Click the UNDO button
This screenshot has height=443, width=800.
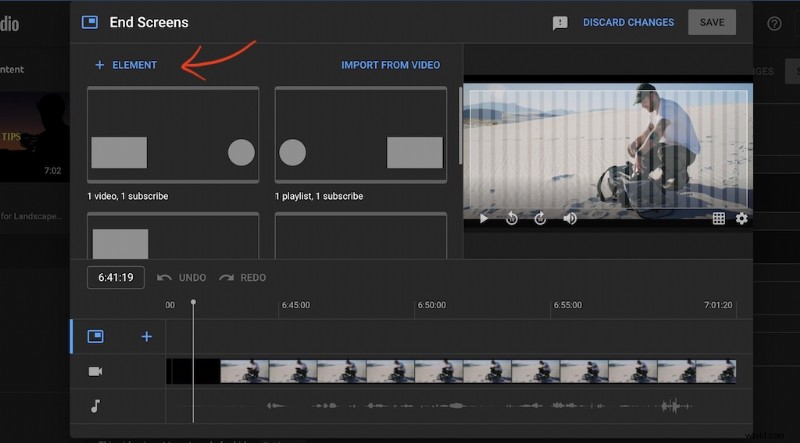pyautogui.click(x=182, y=278)
